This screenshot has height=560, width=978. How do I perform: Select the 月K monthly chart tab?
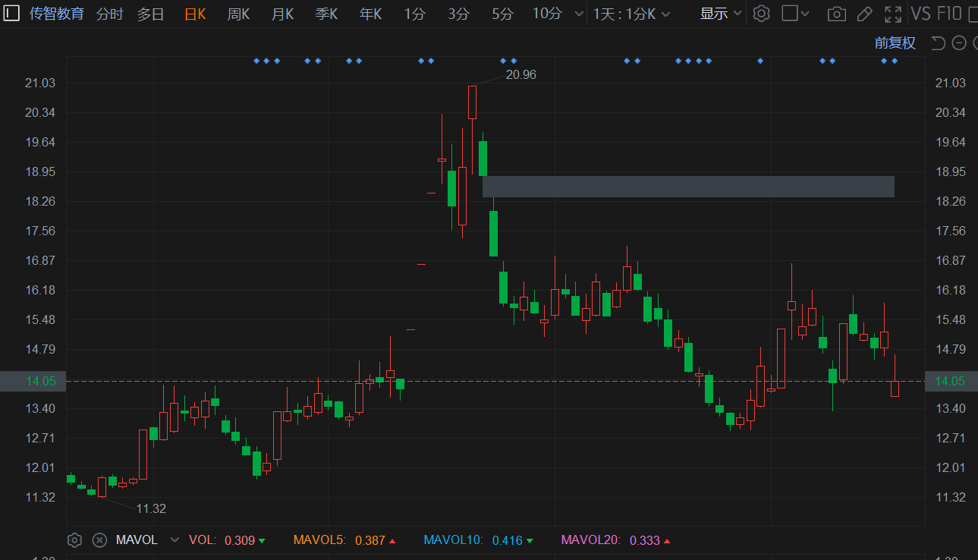[282, 14]
